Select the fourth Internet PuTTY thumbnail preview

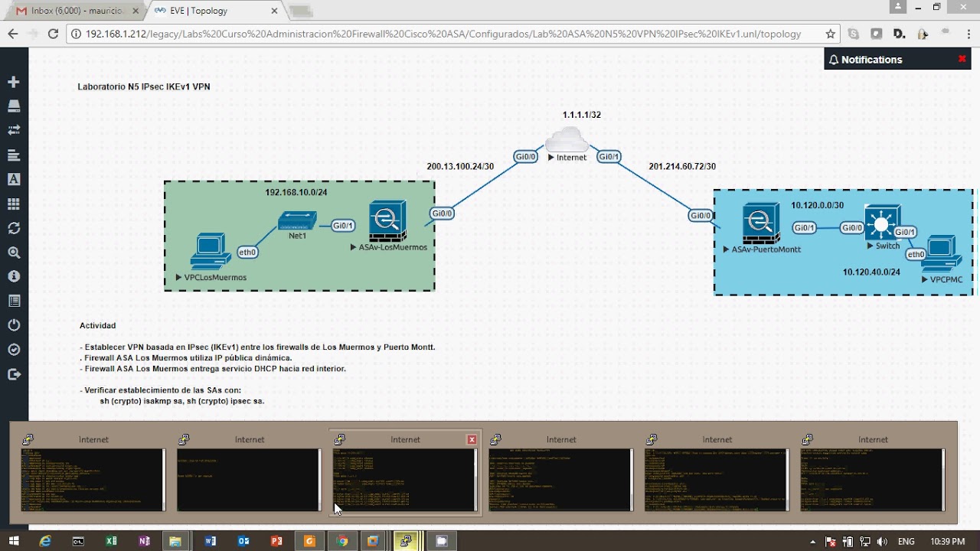tap(561, 480)
